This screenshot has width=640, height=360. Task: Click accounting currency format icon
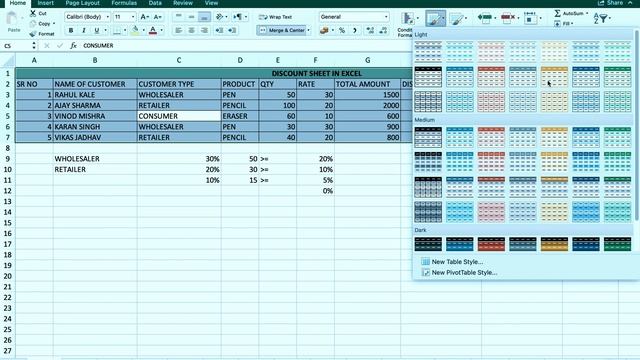coord(324,30)
